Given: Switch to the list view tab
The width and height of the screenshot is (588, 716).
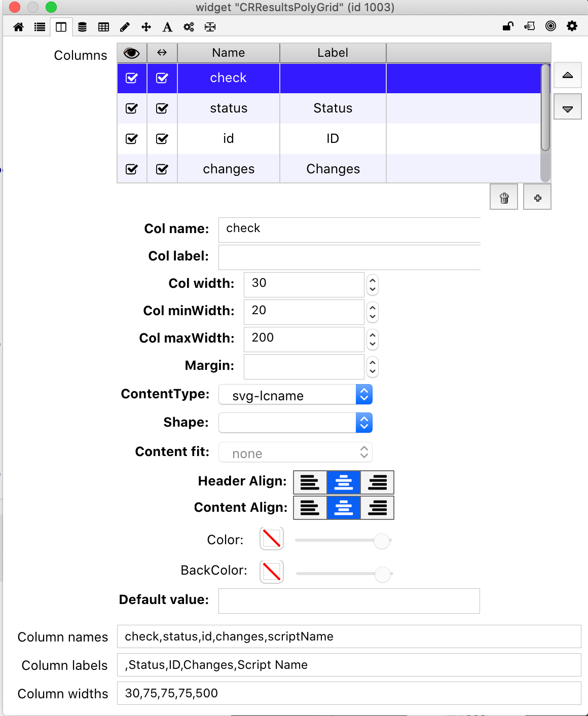Looking at the screenshot, I should (x=40, y=27).
